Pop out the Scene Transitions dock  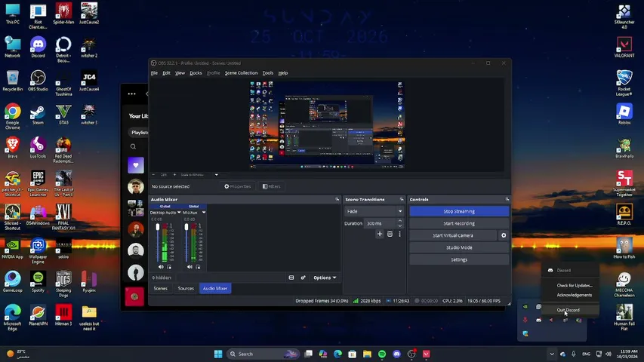402,199
